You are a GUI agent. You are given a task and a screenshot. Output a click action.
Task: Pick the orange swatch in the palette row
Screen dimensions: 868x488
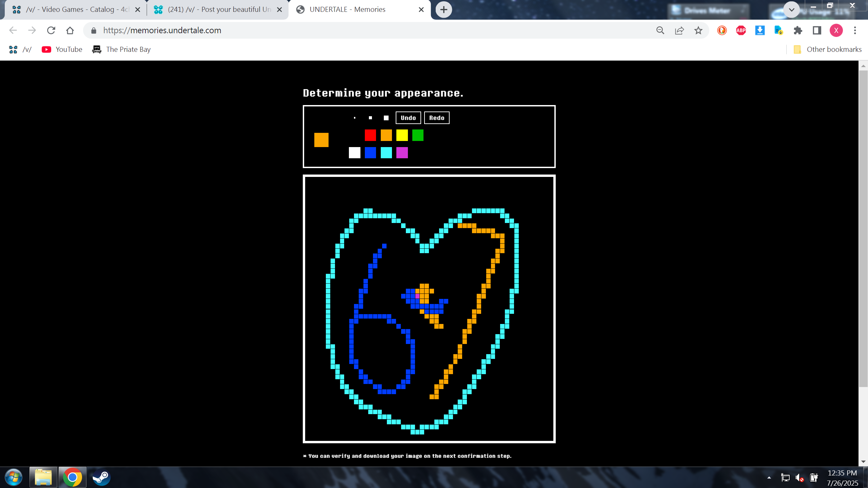386,135
